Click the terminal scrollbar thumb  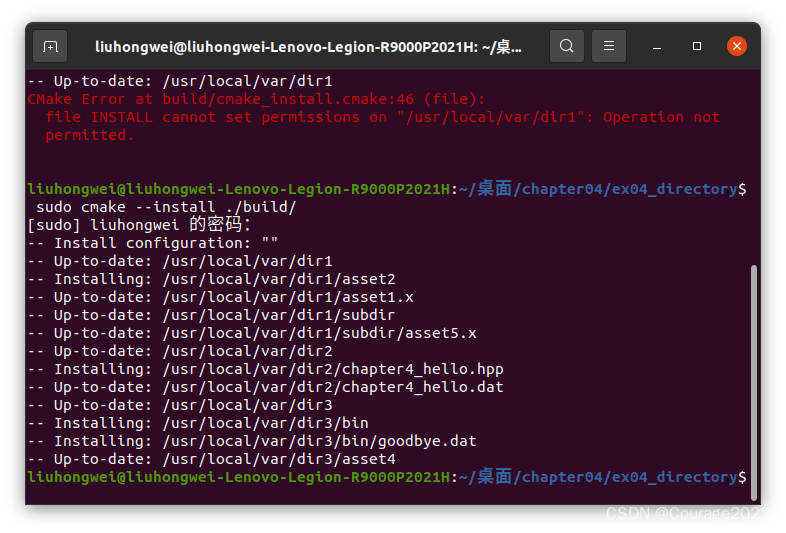pos(753,383)
